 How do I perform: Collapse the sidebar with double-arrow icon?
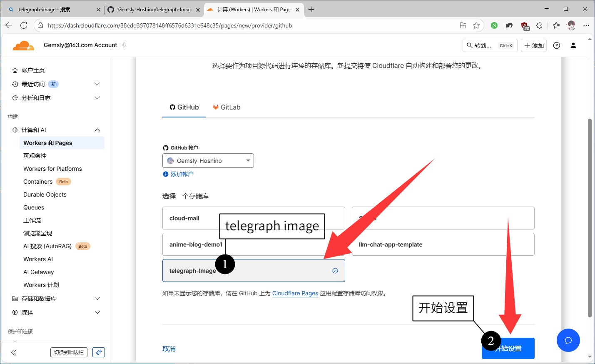[x=14, y=352]
